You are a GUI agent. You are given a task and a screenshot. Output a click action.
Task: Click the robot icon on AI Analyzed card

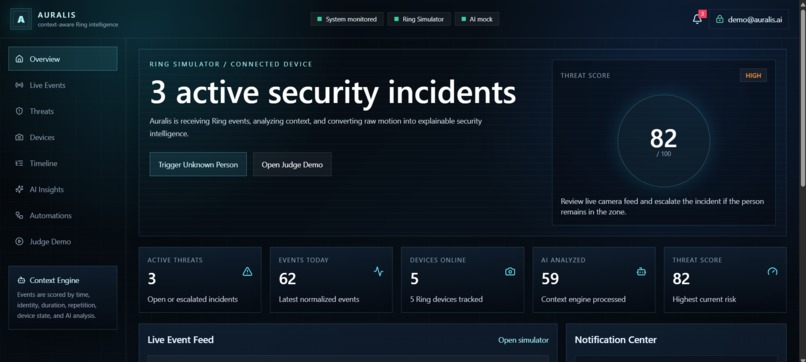641,272
